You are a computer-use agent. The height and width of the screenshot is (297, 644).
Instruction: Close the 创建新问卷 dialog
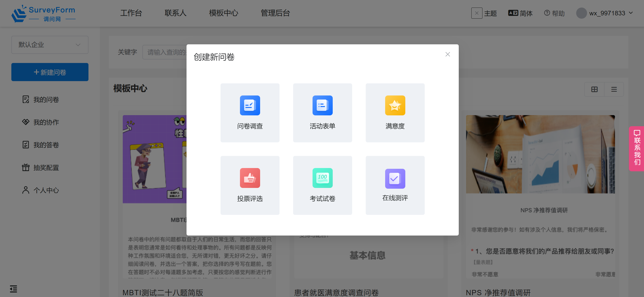(x=448, y=54)
